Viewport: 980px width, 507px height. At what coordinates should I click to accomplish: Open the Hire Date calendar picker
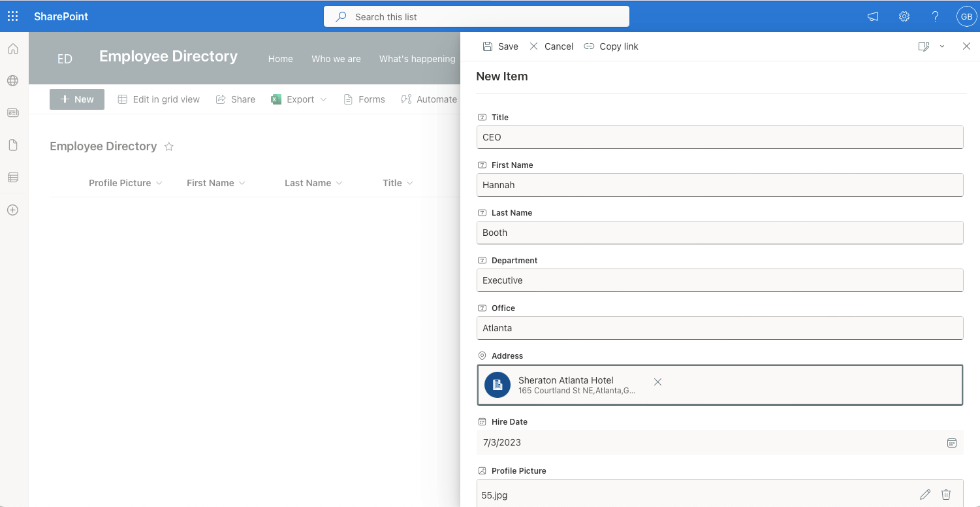(x=952, y=442)
